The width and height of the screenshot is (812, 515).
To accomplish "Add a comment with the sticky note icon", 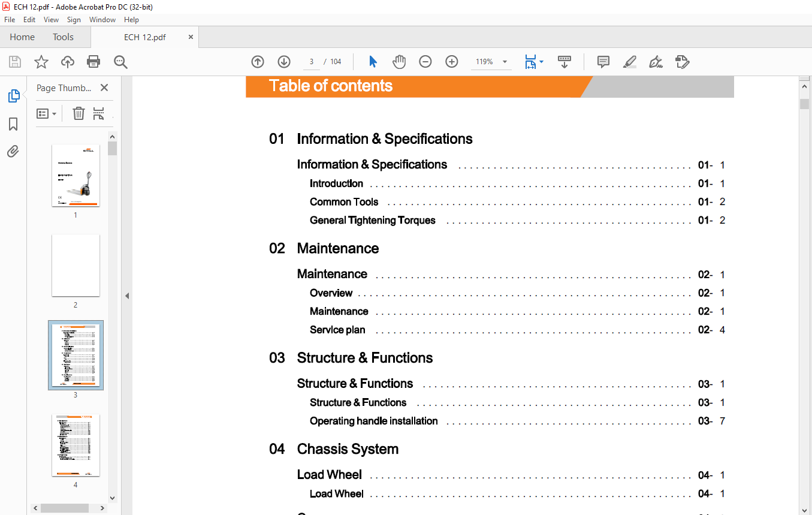I will point(603,62).
